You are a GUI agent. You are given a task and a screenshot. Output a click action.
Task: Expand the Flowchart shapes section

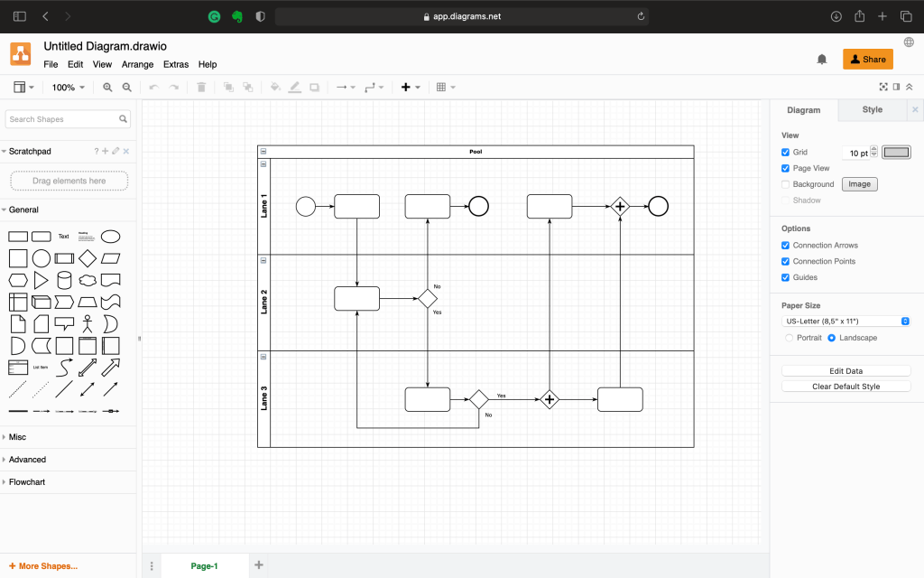tap(27, 482)
